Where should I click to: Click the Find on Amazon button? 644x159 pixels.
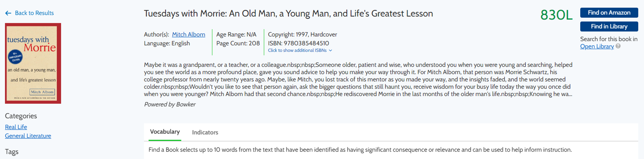609,13
